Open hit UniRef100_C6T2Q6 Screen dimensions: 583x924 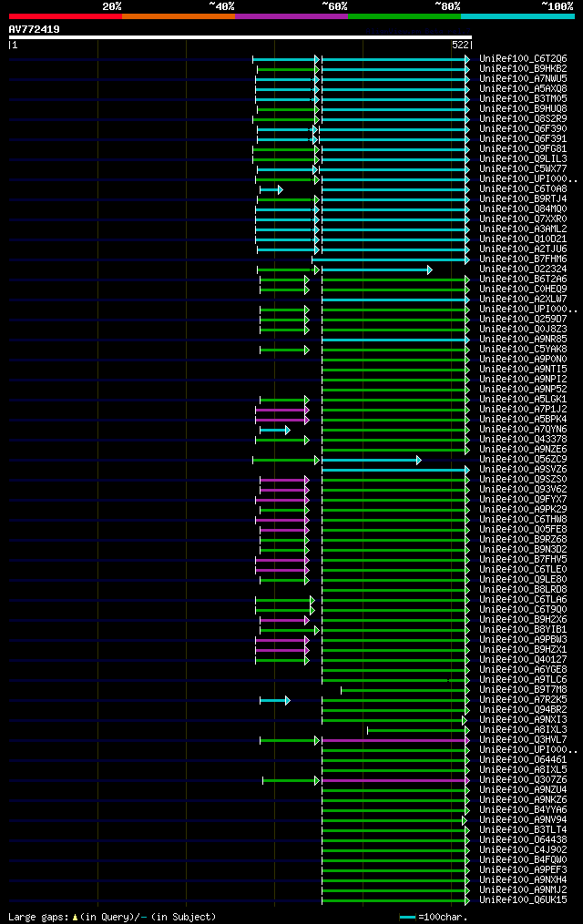(523, 59)
